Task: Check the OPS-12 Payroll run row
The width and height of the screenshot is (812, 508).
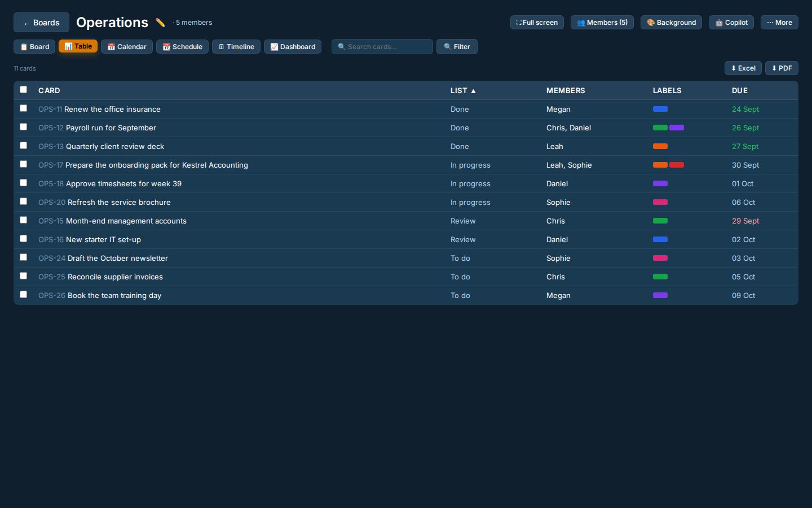Action: (x=23, y=127)
